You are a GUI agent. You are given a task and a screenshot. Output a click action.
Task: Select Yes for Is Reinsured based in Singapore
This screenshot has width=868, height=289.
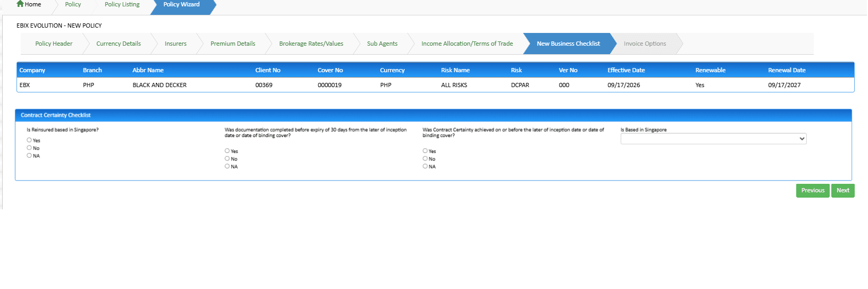(x=29, y=140)
